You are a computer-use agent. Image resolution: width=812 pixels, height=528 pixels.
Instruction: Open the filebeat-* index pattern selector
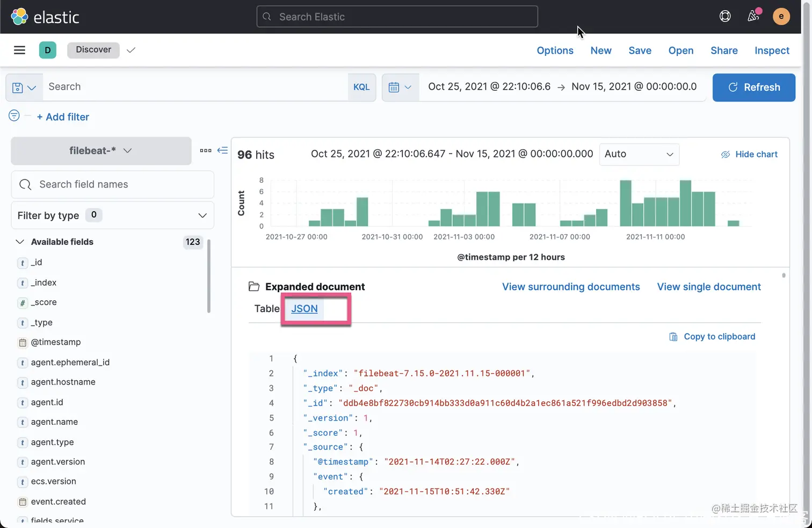[101, 151]
